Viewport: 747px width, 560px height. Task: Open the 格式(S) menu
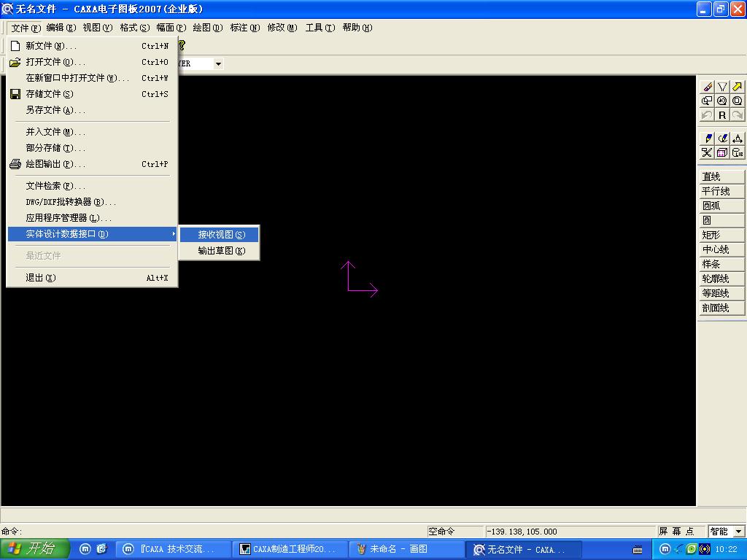[135, 28]
